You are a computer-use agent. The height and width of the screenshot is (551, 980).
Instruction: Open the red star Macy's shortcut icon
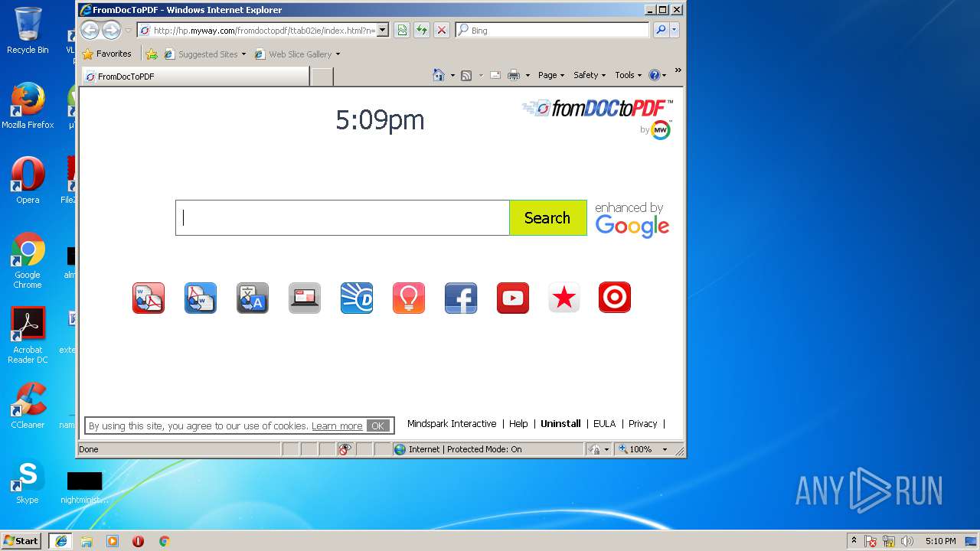click(564, 298)
